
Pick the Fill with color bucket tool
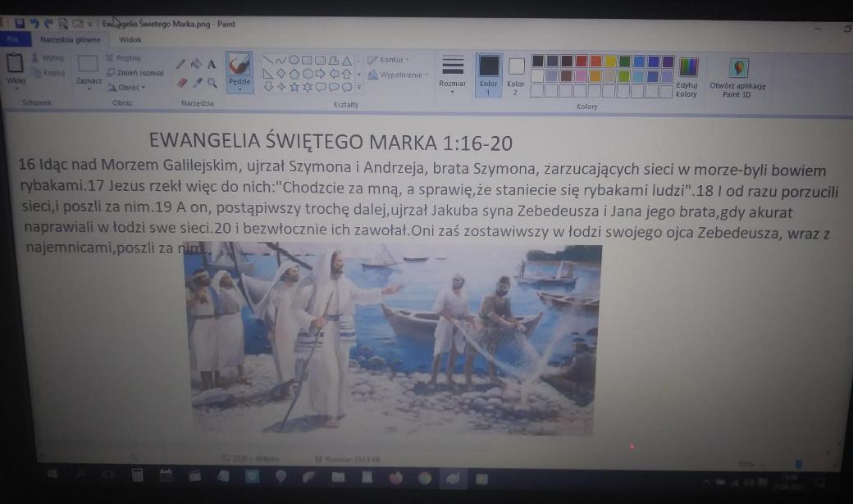(196, 64)
